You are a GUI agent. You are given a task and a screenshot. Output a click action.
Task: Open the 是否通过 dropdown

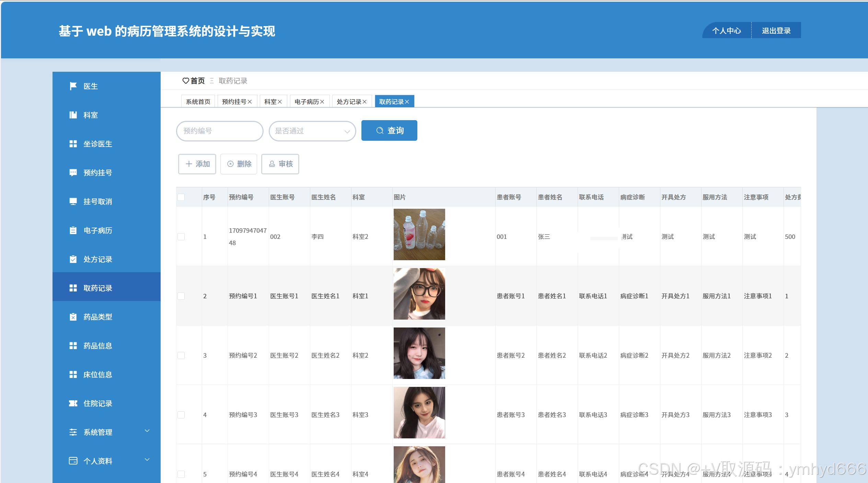point(312,131)
